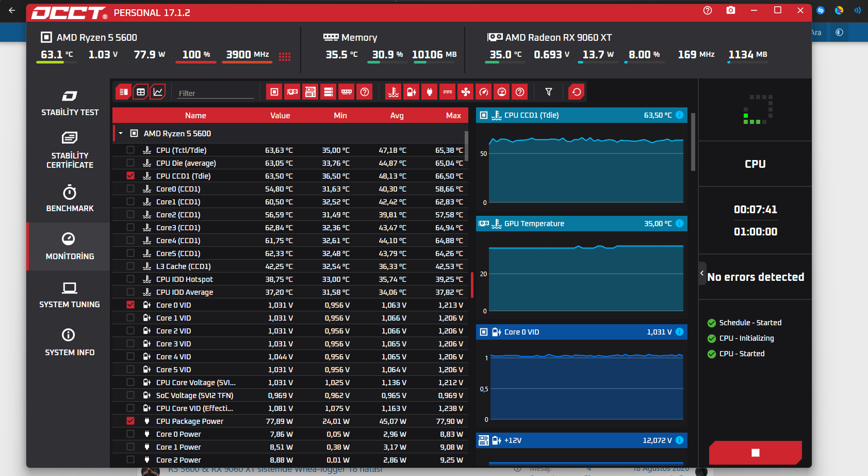The image size is (868, 476).
Task: Click the CPU Core Voltage (SVI...) row
Action: point(290,382)
